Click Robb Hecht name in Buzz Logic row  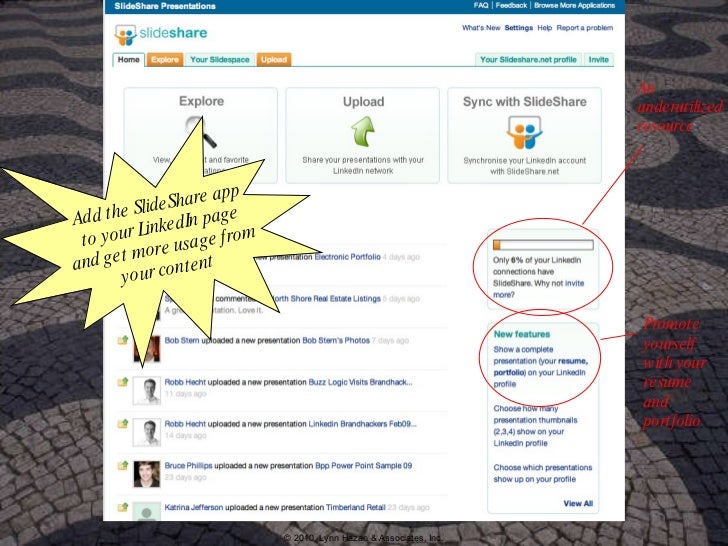tap(185, 382)
